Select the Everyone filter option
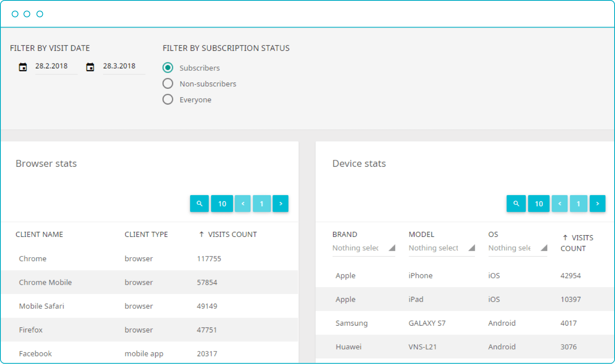This screenshot has width=615, height=364. pyautogui.click(x=168, y=99)
